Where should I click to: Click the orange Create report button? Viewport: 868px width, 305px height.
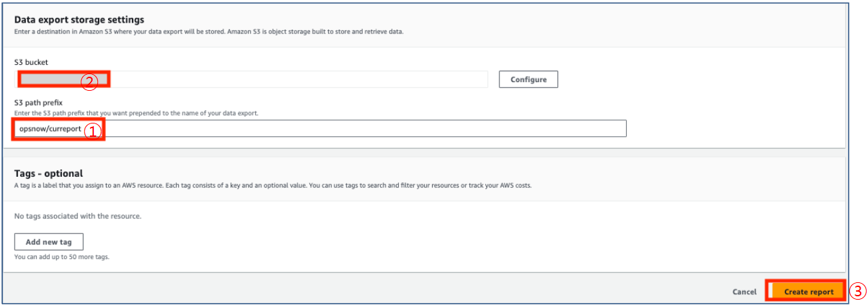(808, 292)
